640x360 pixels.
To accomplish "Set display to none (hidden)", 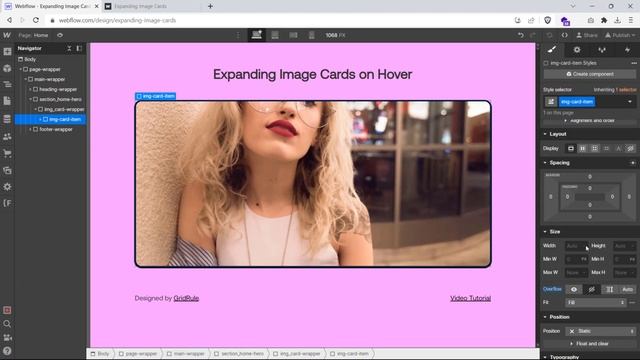I will coord(630,149).
